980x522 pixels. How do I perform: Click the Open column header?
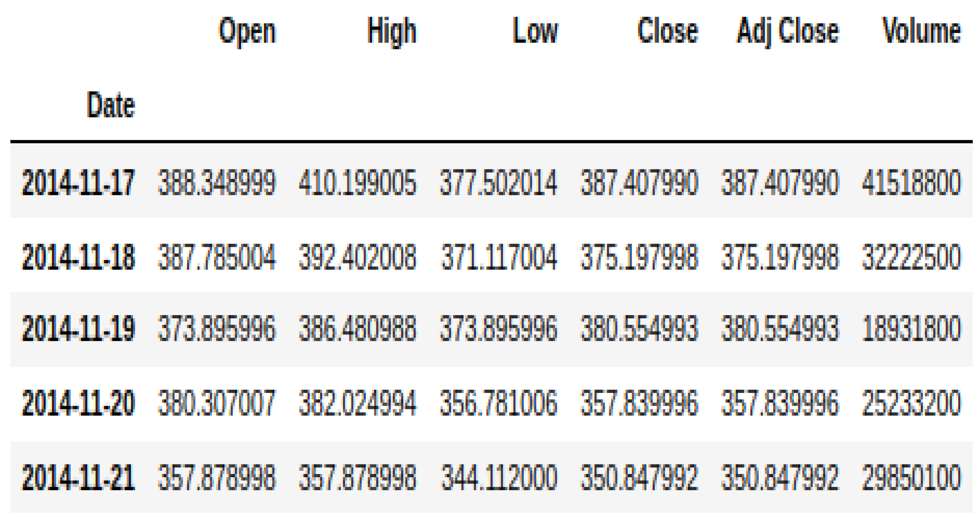coord(247,31)
